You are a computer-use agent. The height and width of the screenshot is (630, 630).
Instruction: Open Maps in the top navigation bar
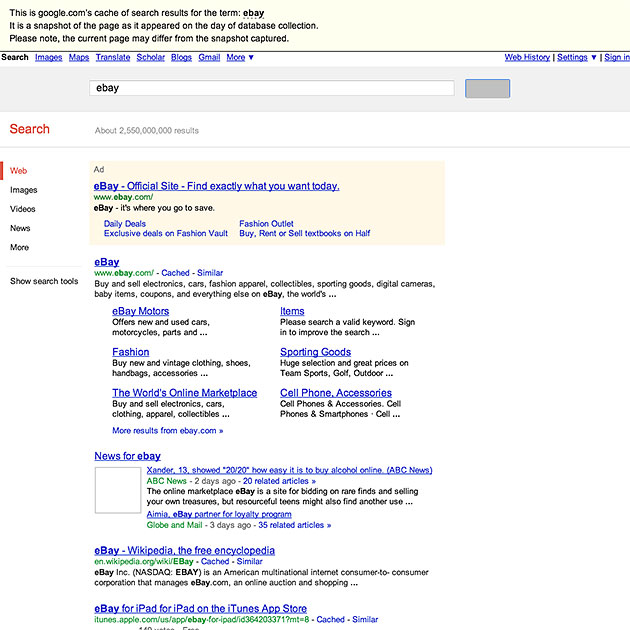[x=79, y=57]
